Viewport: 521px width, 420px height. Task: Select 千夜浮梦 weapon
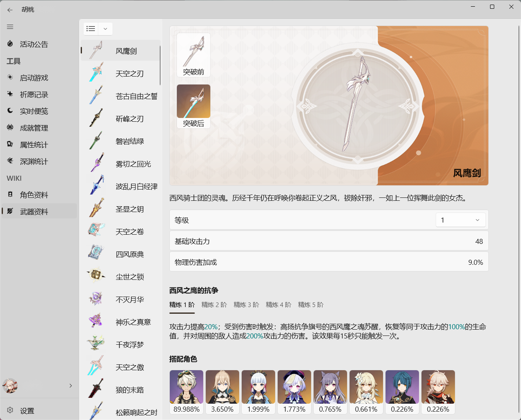[120, 345]
